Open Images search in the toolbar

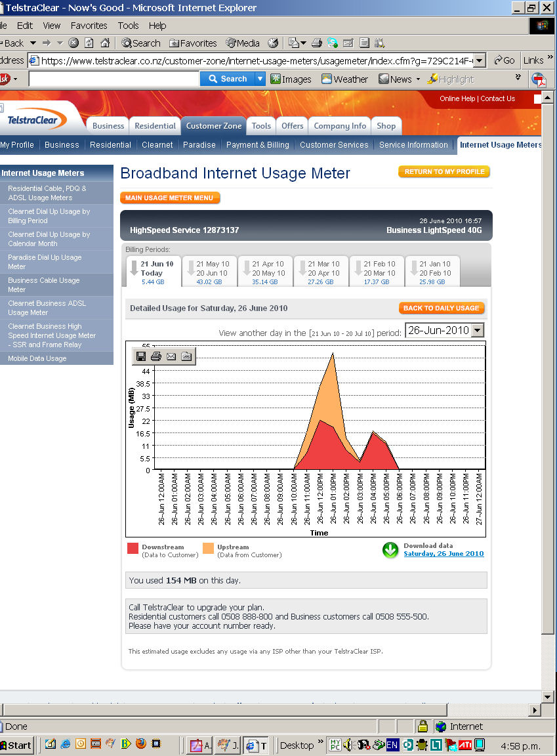click(291, 79)
